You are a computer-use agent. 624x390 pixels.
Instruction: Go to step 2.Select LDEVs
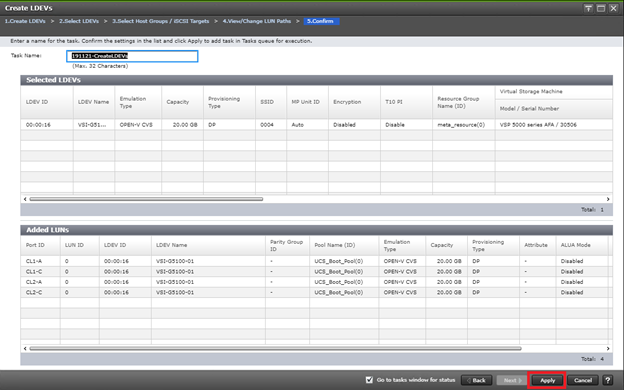(79, 21)
